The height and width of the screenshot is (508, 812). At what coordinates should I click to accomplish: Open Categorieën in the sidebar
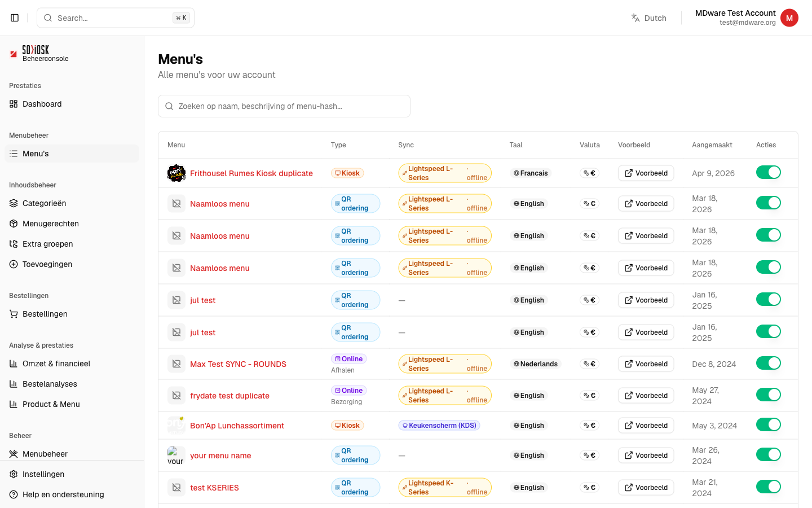click(72, 203)
